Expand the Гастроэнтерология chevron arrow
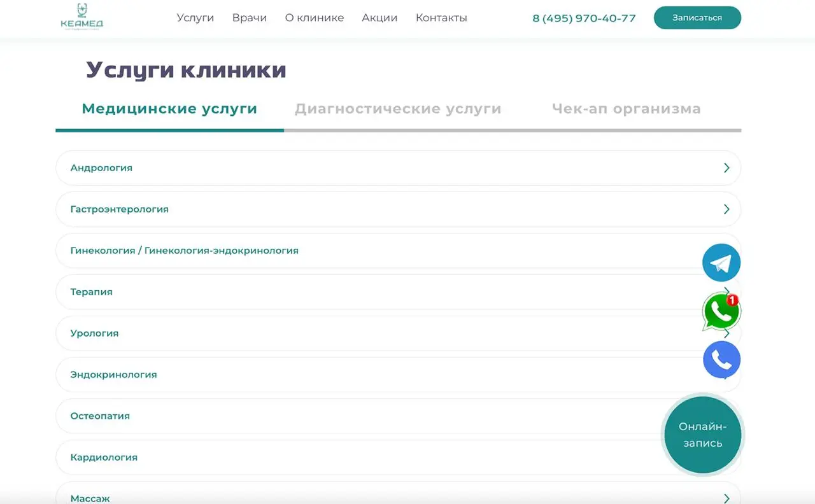The height and width of the screenshot is (504, 815). pos(726,209)
